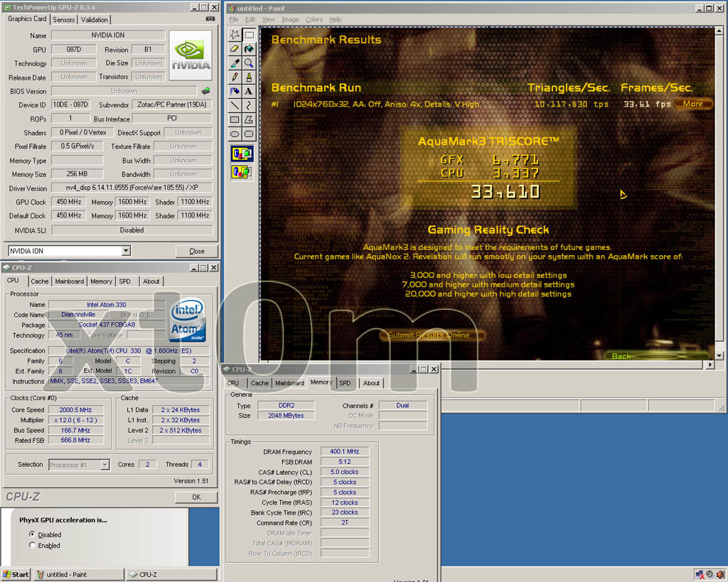Switch to GPU-Z Sensors tab

pyautogui.click(x=63, y=19)
